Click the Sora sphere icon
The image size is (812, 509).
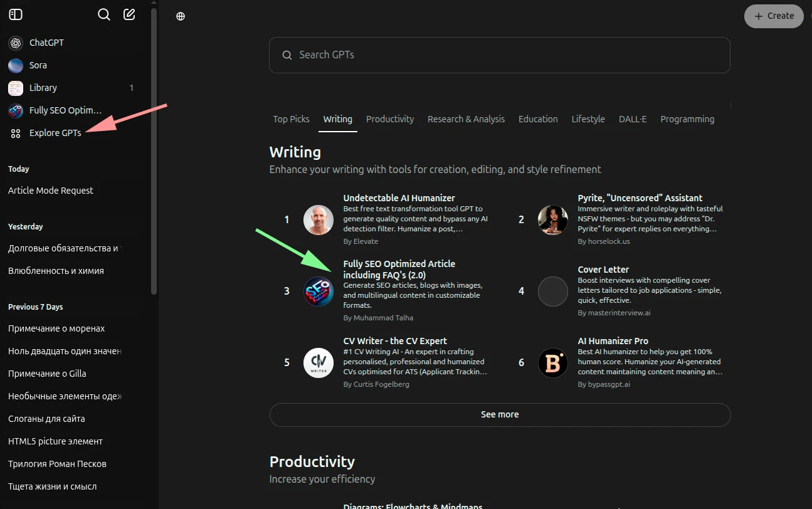[x=16, y=65]
